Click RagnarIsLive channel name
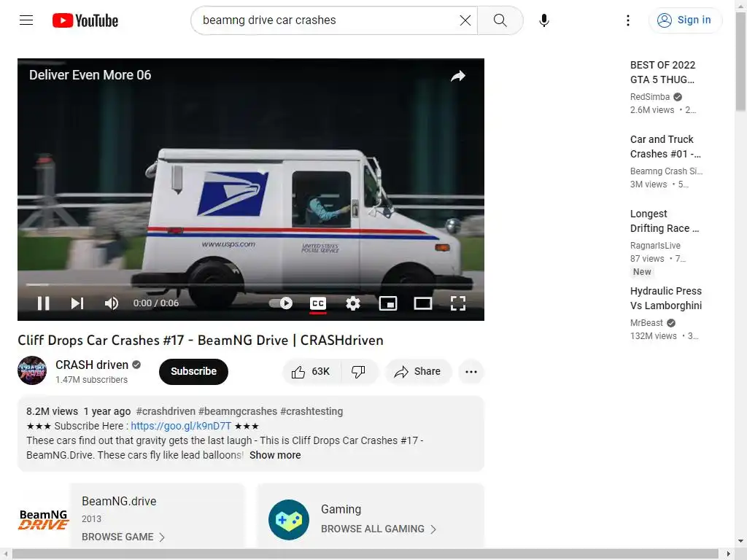747x560 pixels. click(x=655, y=246)
